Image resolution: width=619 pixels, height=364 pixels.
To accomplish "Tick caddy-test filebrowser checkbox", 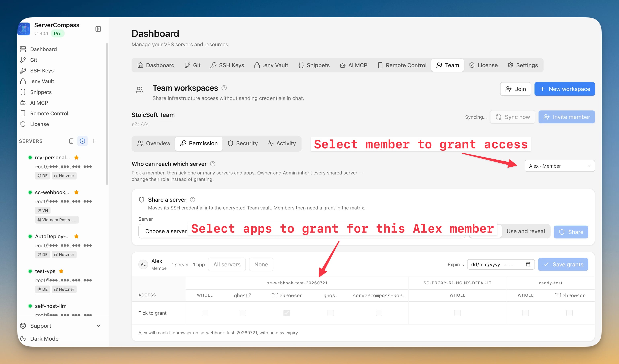I will click(x=569, y=313).
